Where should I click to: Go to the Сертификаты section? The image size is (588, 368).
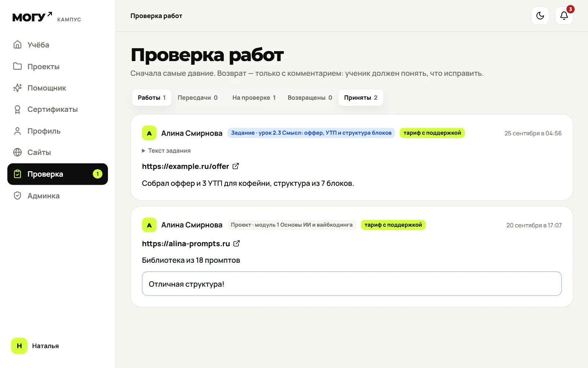click(58, 109)
